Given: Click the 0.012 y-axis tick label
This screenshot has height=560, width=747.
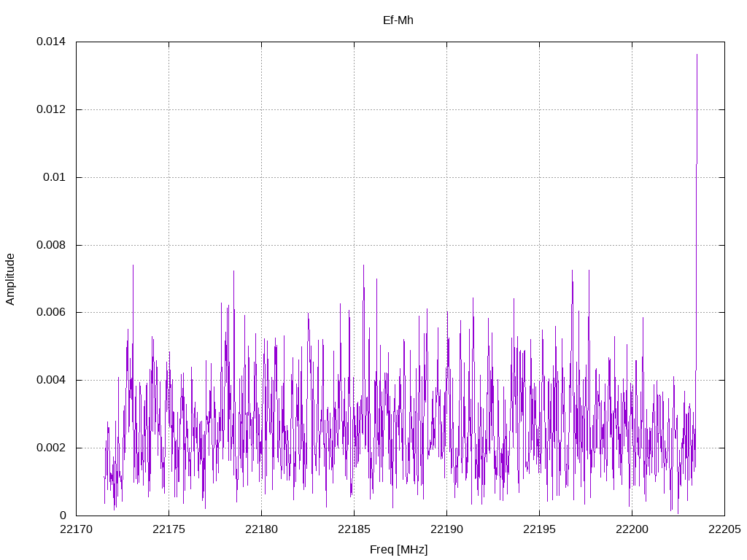Looking at the screenshot, I should pos(51,109).
